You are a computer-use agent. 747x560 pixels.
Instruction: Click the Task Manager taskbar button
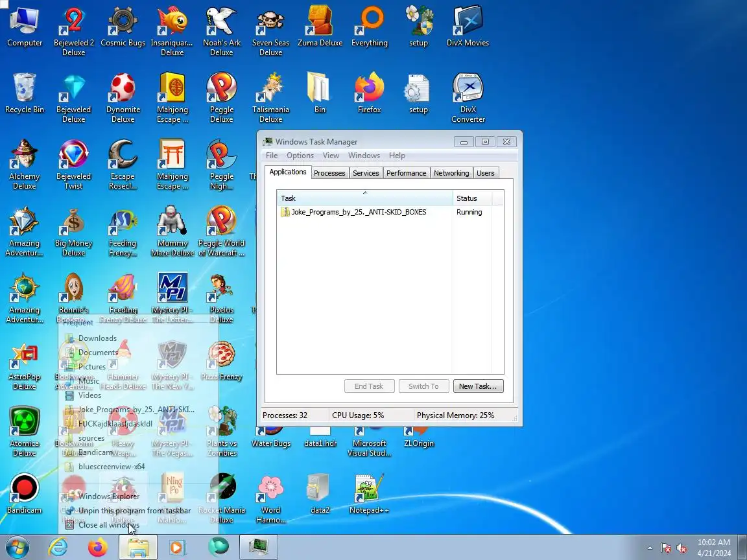click(x=258, y=547)
